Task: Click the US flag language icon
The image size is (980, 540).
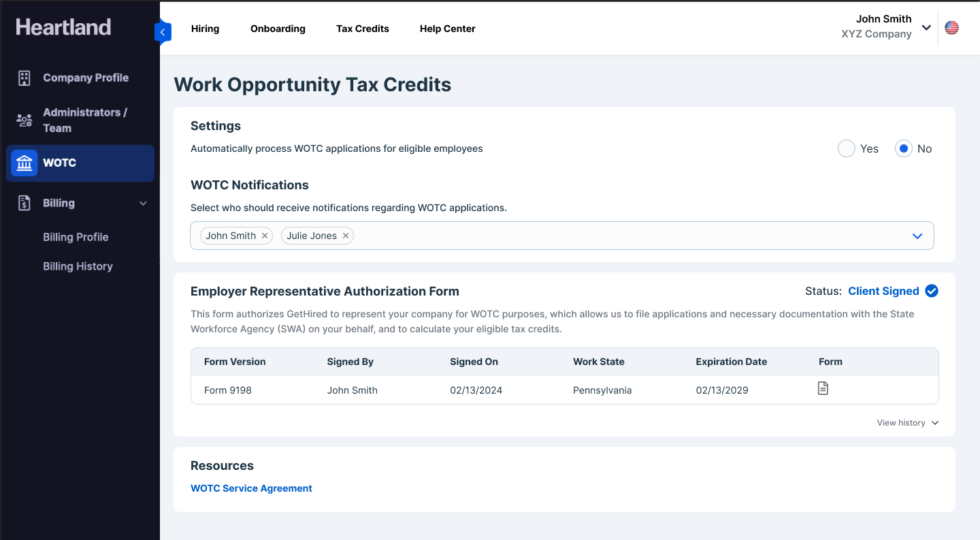Action: click(x=951, y=28)
